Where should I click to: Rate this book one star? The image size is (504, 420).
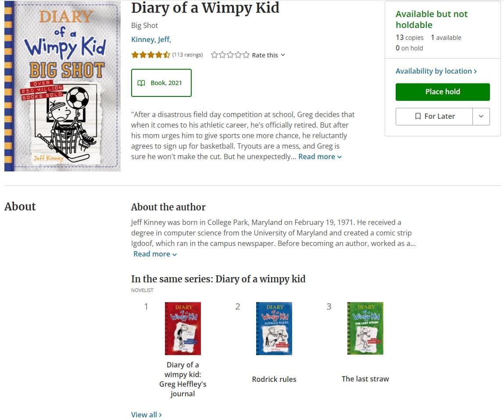pos(214,55)
